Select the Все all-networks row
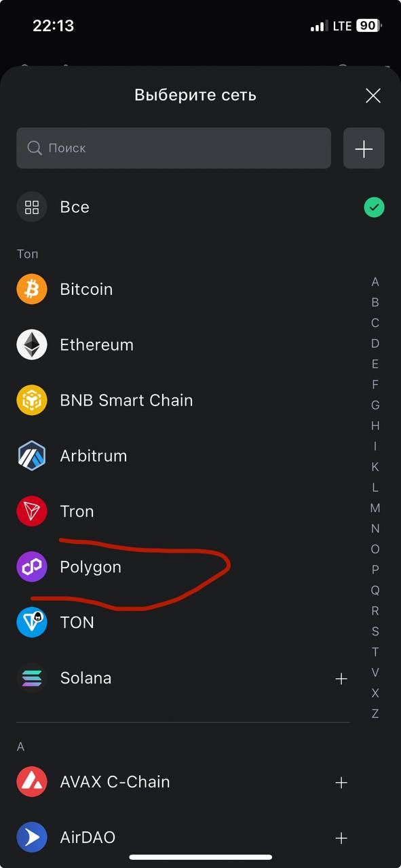The width and height of the screenshot is (401, 868). [200, 208]
